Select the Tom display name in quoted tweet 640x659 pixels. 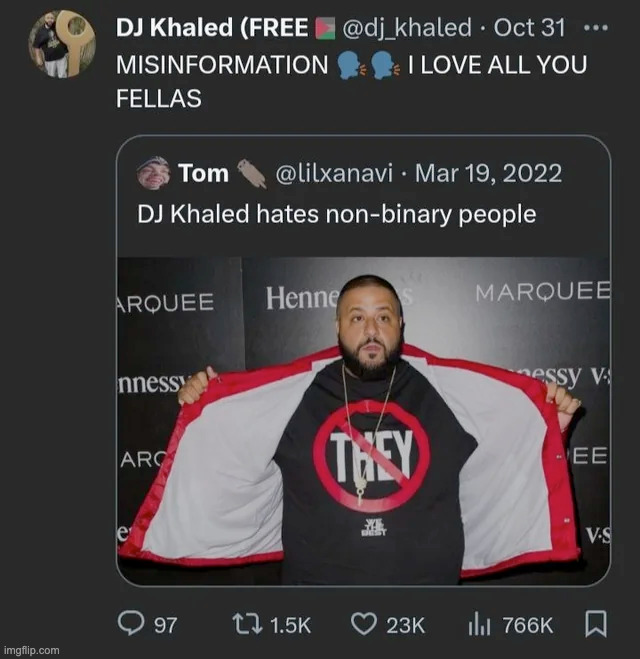[203, 173]
